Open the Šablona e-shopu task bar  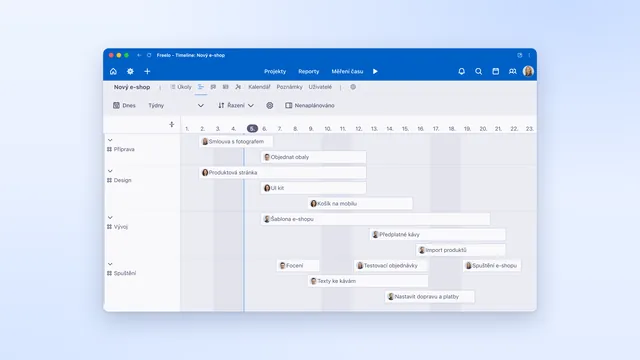pos(376,219)
